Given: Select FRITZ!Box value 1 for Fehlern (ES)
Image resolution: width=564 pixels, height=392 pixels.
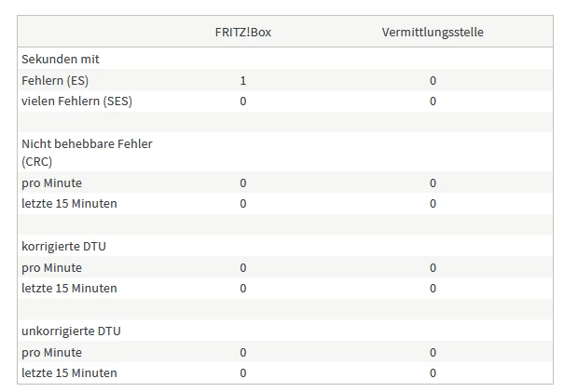Looking at the screenshot, I should [x=243, y=80].
